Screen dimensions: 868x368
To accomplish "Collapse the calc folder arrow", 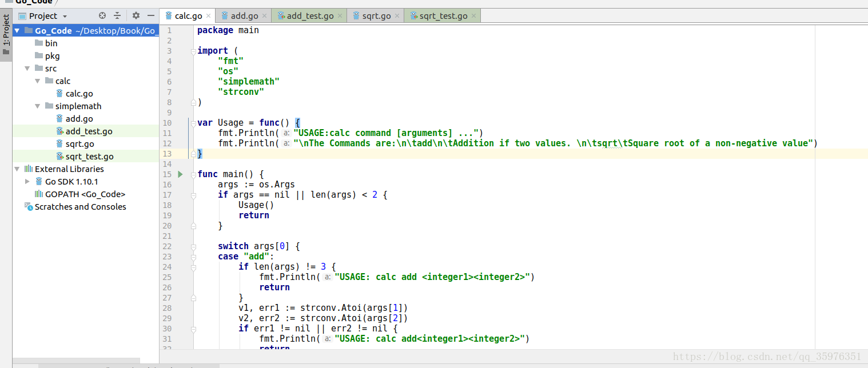I will pyautogui.click(x=38, y=81).
